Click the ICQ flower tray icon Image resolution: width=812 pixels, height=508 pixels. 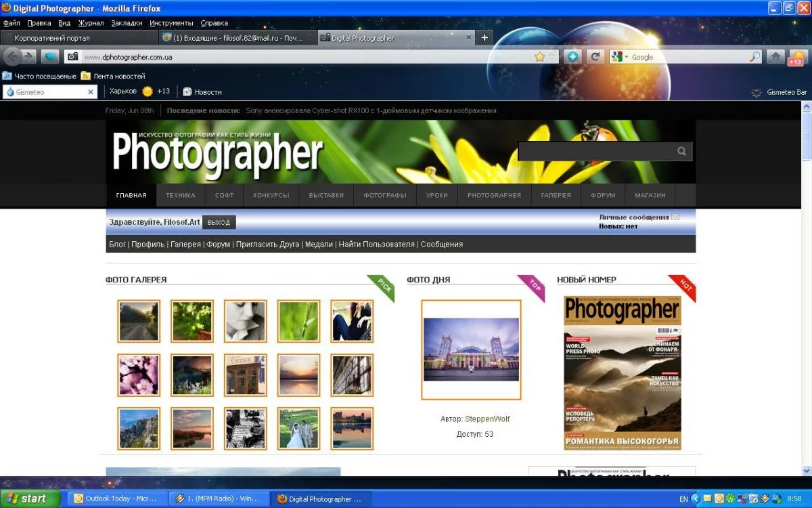pos(729,499)
